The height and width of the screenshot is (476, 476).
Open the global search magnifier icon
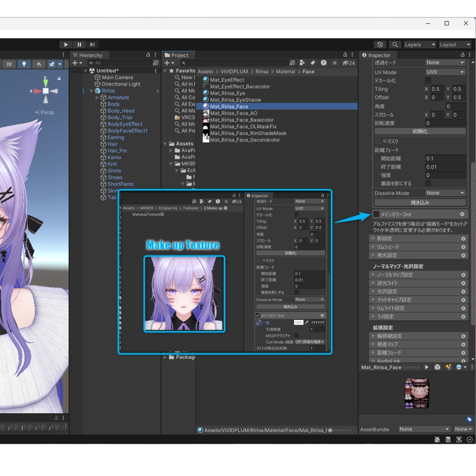[x=395, y=45]
